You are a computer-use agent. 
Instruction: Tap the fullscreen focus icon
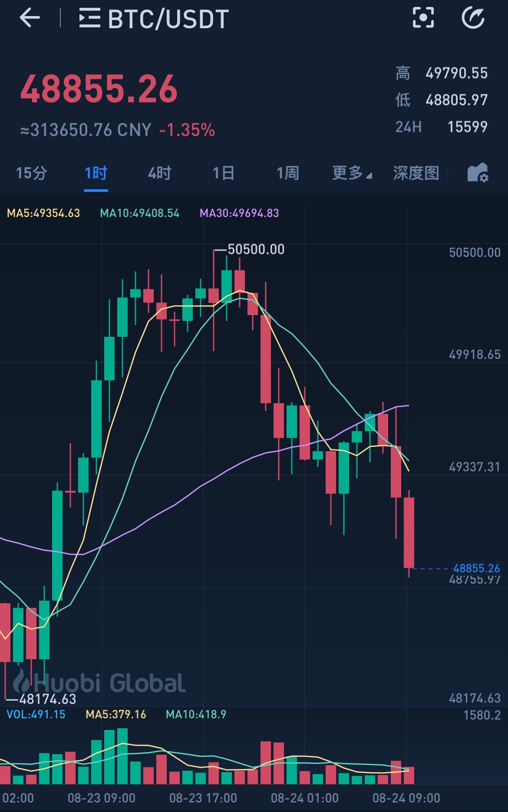(423, 18)
